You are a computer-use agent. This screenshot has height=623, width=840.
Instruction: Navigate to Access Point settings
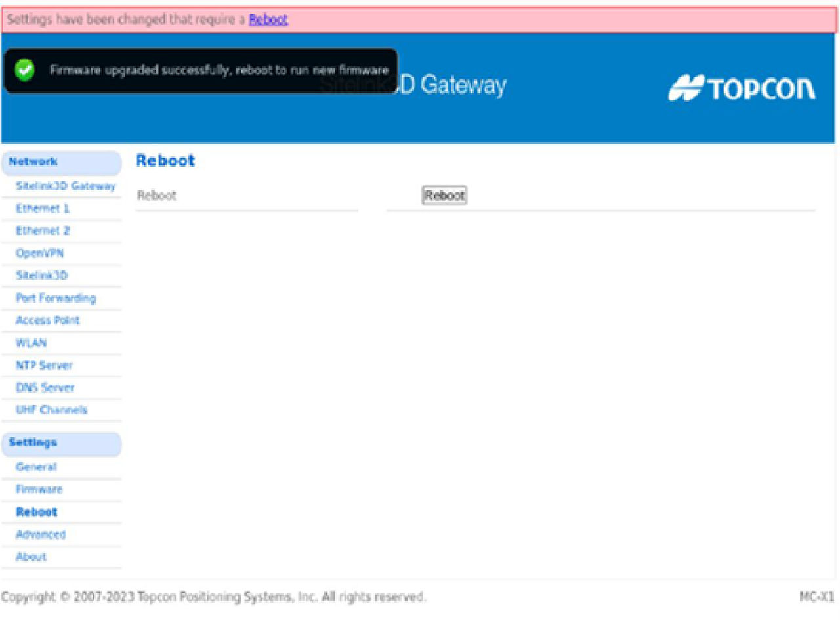[x=48, y=320]
